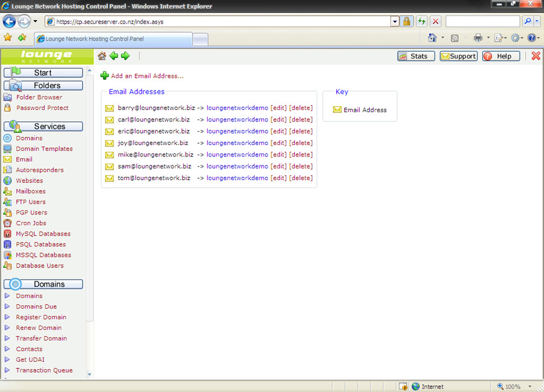Screen dimensions: 544x392
Task: Delete the tom@loungenetwork.biz address
Action: (x=300, y=178)
